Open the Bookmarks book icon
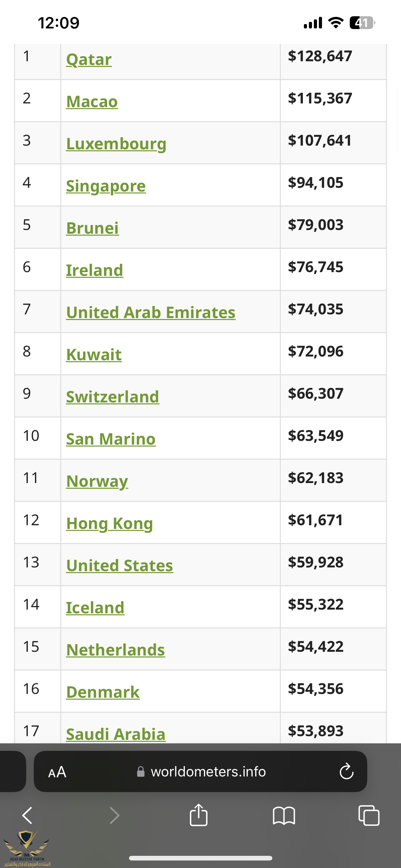Screen dimensions: 401x868 point(284,816)
